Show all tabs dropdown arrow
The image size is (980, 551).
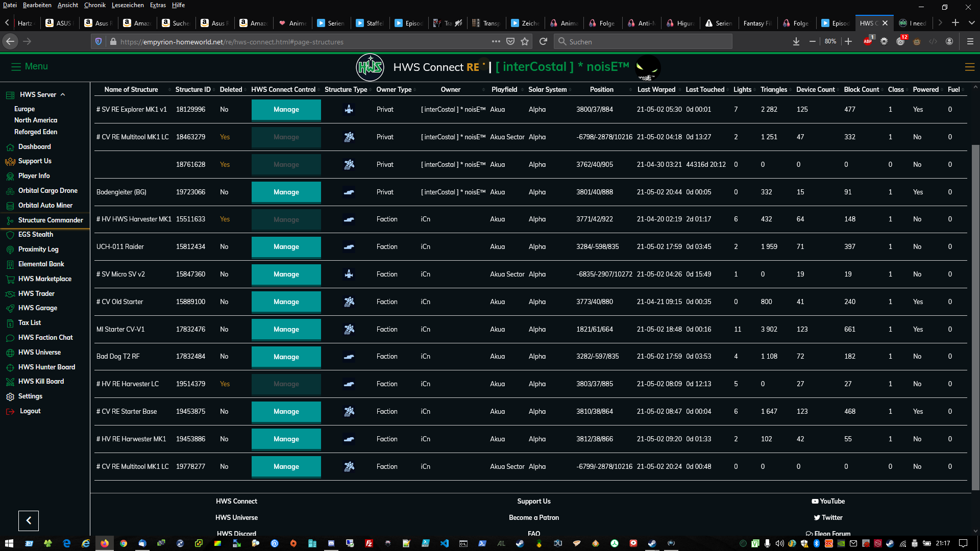972,23
